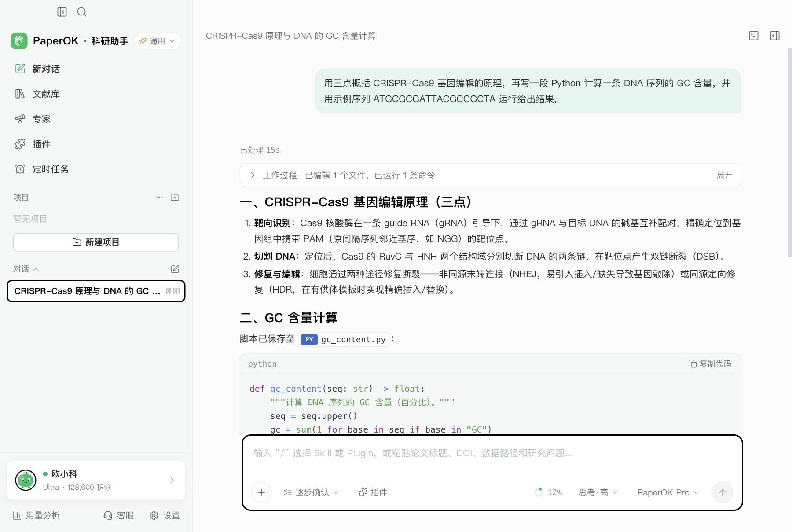Open the PaperOK Pro model dropdown
This screenshot has height=532, width=792.
[x=668, y=492]
